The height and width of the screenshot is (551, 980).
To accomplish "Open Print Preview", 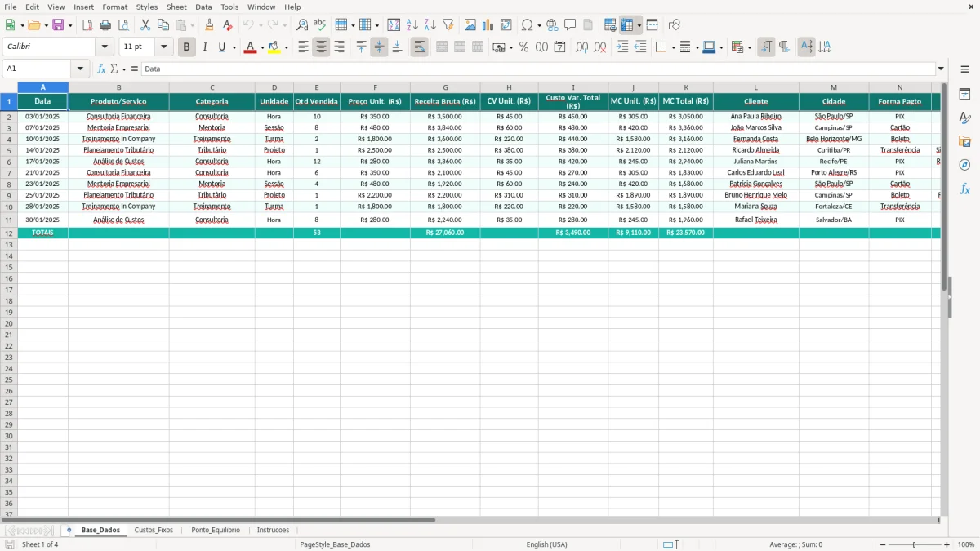I will tap(123, 25).
